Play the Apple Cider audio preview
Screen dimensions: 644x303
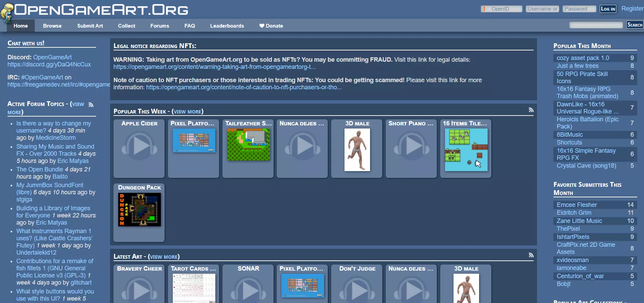pyautogui.click(x=139, y=146)
